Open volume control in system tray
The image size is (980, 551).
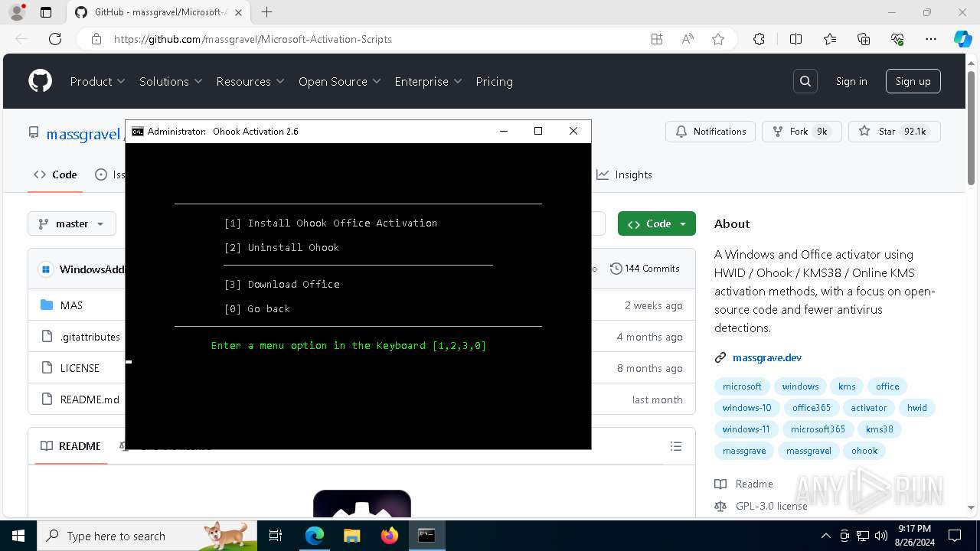(x=881, y=536)
